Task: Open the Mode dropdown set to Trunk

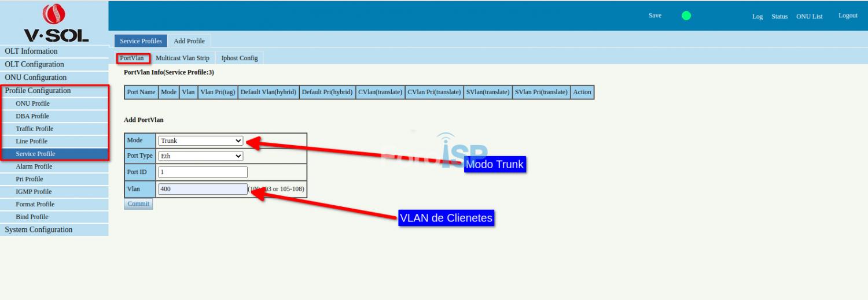Action: [201, 140]
